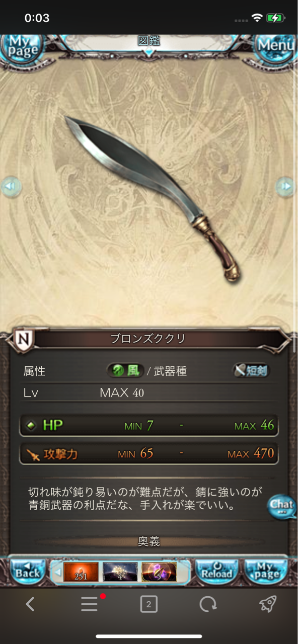This screenshot has width=298, height=644.
Task: Tap the Back button in bottom bar
Action: (x=28, y=571)
